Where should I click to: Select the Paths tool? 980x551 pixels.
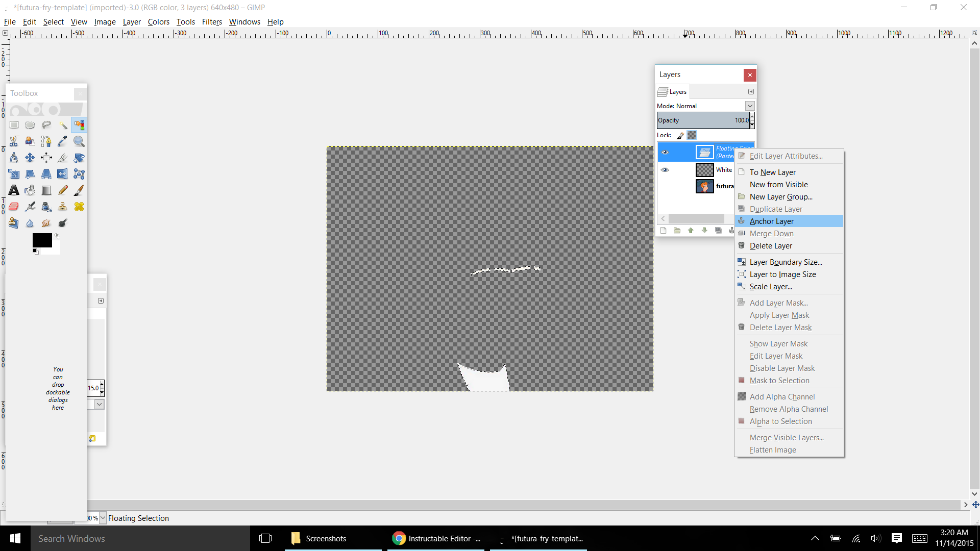pos(46,141)
